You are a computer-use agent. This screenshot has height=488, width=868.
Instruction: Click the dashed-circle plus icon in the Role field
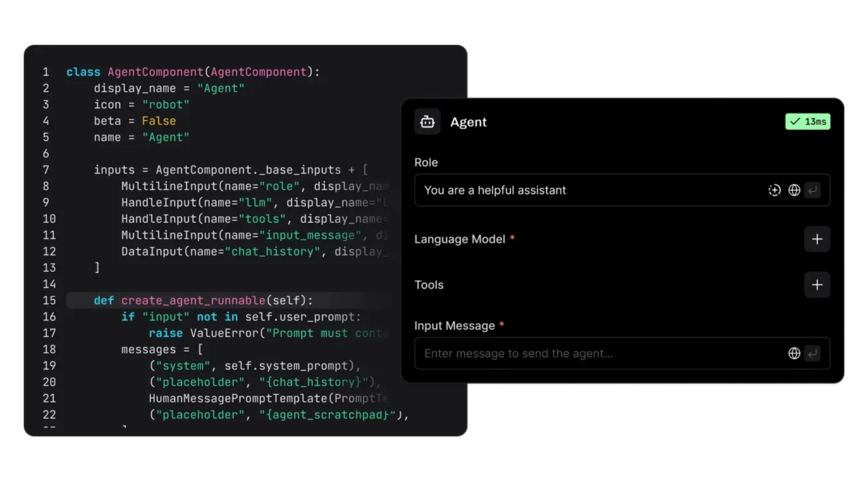click(x=774, y=191)
